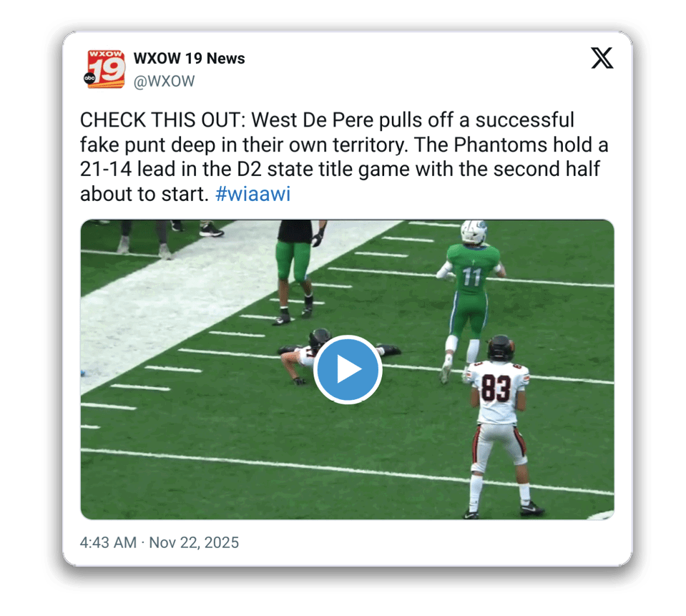Viewport: 686px width, 616px height.
Task: Click the abc badge on the avatar
Action: (89, 78)
